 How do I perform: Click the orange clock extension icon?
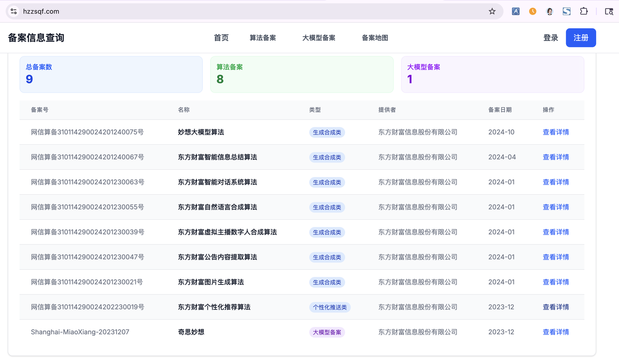point(533,12)
